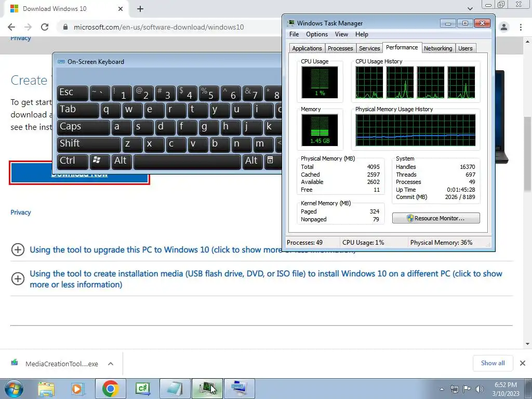Close the downloads bar

[523, 363]
